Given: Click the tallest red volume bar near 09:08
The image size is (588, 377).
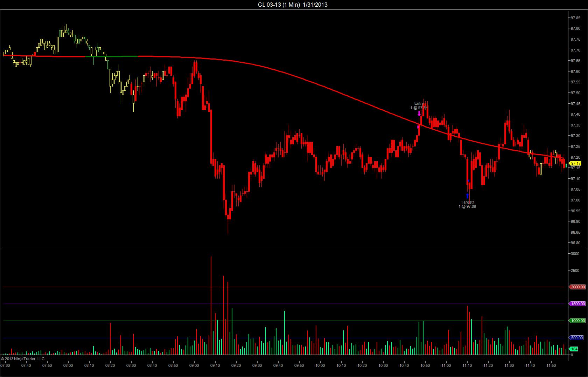Looking at the screenshot, I should click(x=211, y=306).
